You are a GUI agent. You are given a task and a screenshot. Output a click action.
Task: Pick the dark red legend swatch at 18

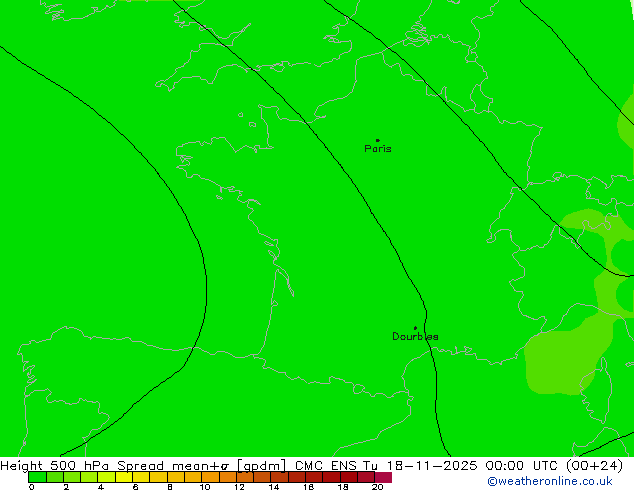349,477
